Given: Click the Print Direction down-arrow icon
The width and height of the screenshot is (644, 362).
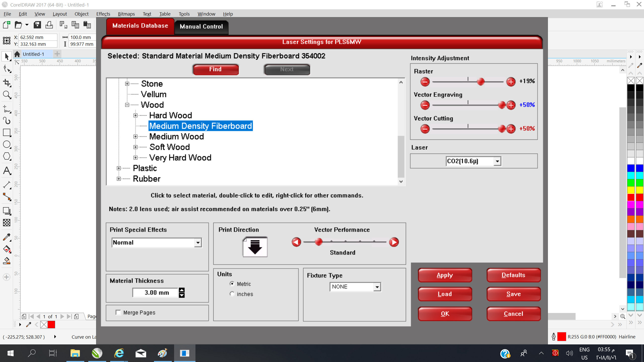Looking at the screenshot, I should (x=255, y=247).
